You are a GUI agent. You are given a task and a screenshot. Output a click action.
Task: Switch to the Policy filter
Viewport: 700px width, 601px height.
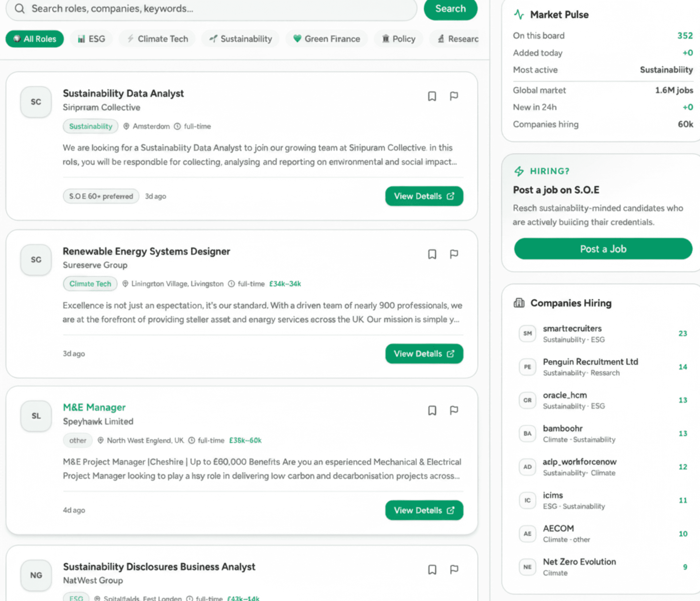pyautogui.click(x=398, y=39)
